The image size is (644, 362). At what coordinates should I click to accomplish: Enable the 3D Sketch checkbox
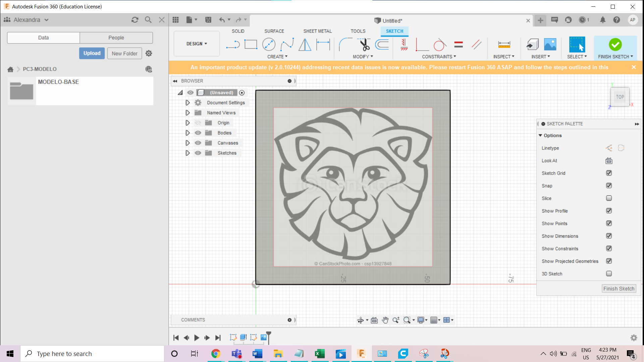609,274
